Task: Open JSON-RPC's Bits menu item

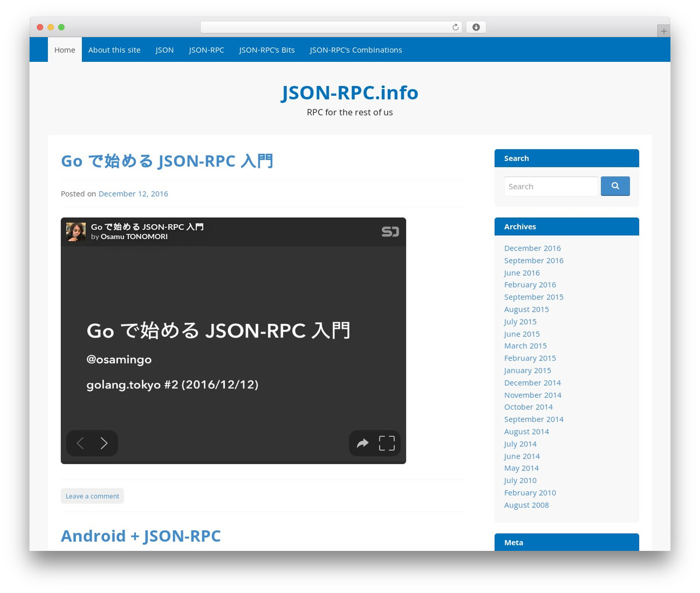Action: [x=267, y=50]
